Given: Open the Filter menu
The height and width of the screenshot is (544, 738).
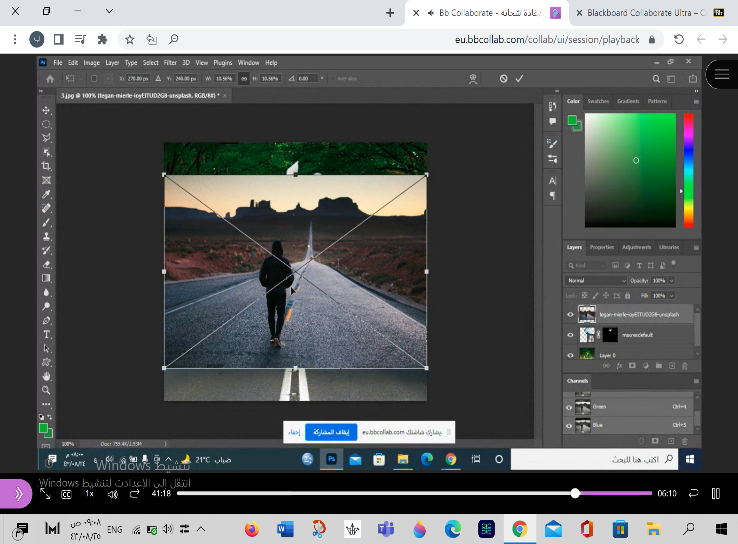Looking at the screenshot, I should click(x=170, y=62).
